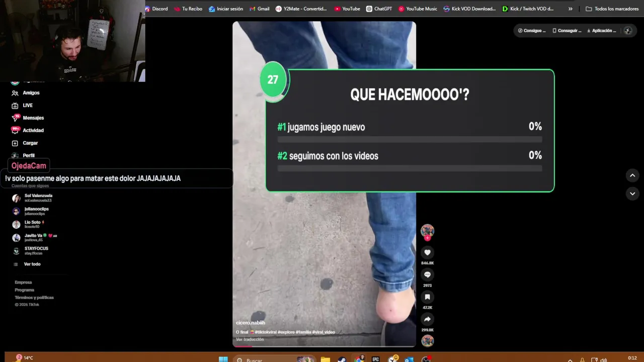Open the sound disc thumbnail below share
Viewport: 644px width, 362px height.
[427, 341]
